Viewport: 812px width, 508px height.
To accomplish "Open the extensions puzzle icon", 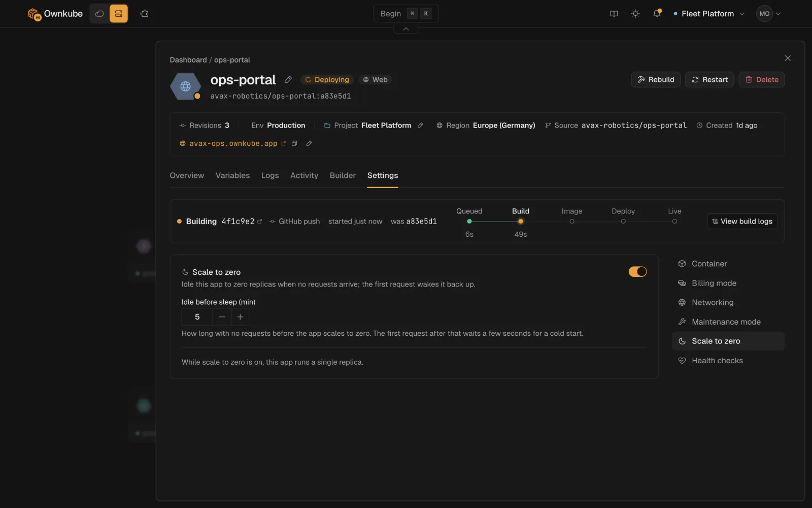I will (x=145, y=14).
